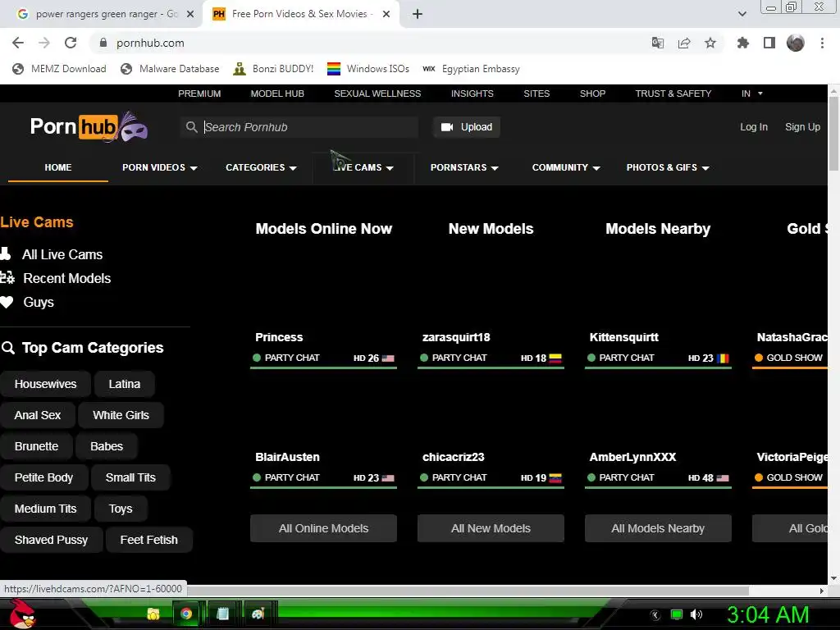This screenshot has width=840, height=630.
Task: Click the heart icon beside Guys
Action: pos(7,302)
